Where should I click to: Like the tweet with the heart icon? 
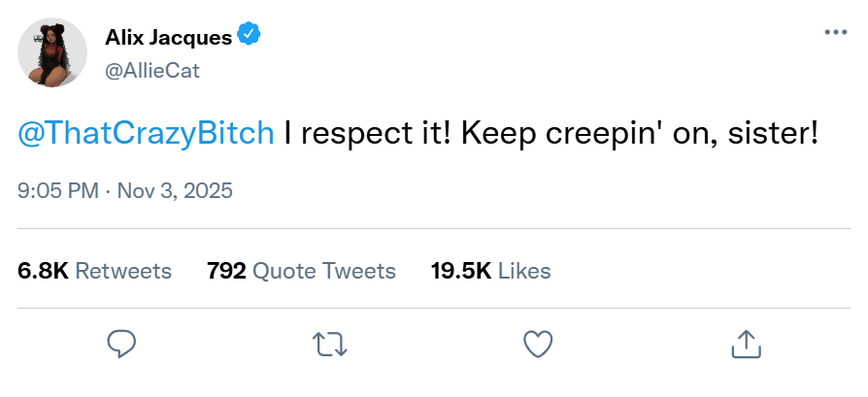537,343
